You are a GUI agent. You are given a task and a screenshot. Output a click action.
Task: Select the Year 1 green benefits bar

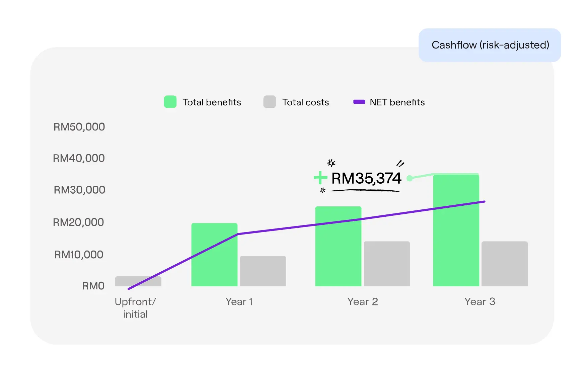[214, 258]
